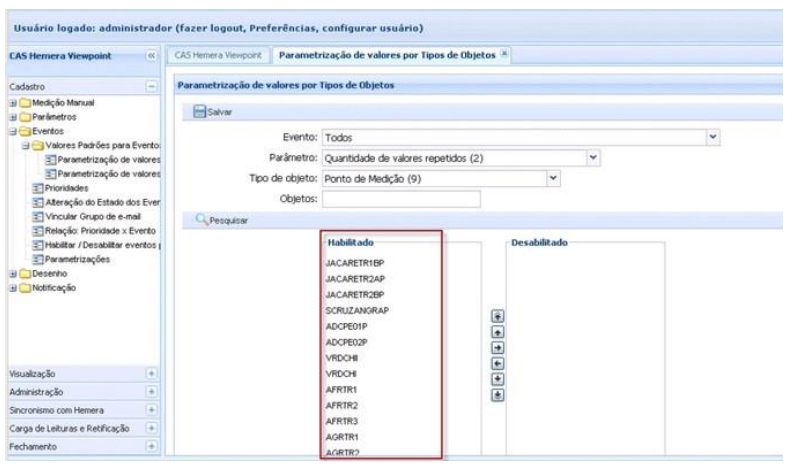Screen dimensions: 792x466
Task: Click the Pesquisar magnifier icon
Action: click(x=201, y=219)
